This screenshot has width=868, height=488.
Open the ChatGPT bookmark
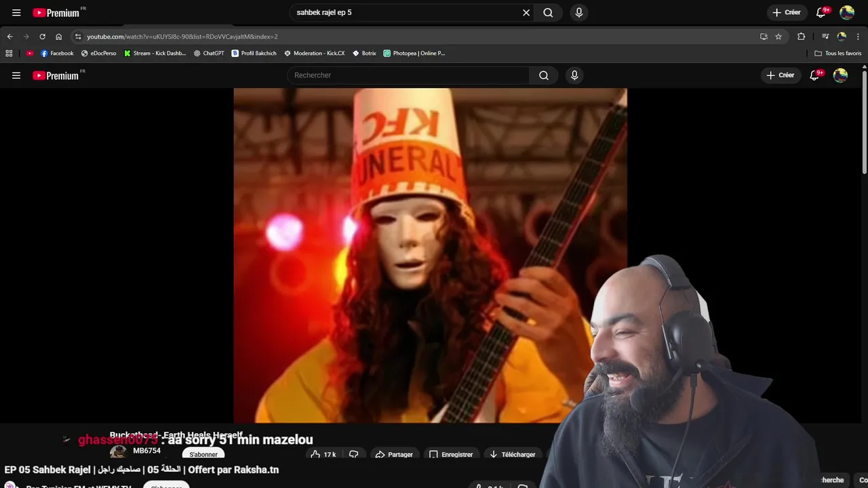tap(209, 53)
